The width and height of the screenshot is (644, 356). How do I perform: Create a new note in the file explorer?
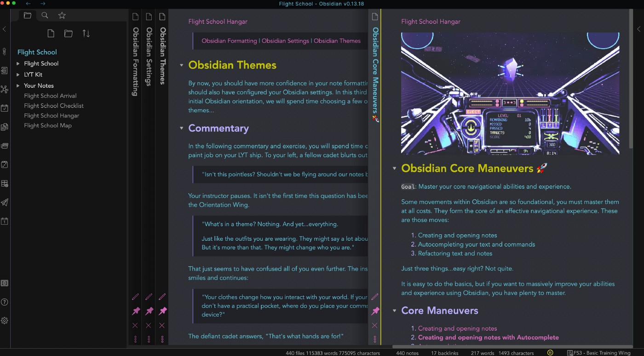point(51,33)
